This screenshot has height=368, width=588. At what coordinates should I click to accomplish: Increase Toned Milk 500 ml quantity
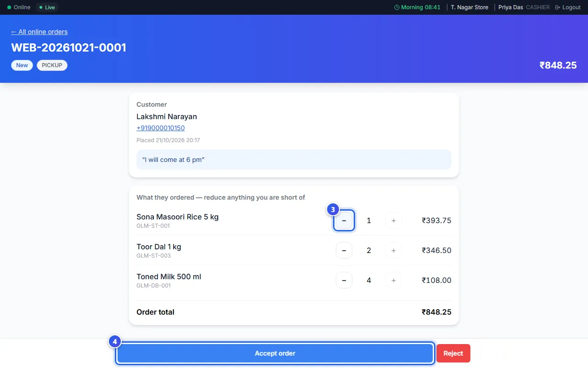(393, 280)
